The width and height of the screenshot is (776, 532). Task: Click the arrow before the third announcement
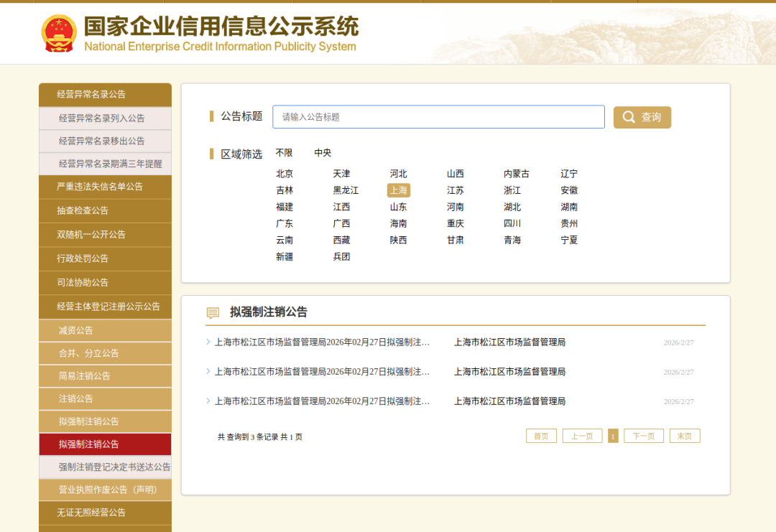pos(208,401)
